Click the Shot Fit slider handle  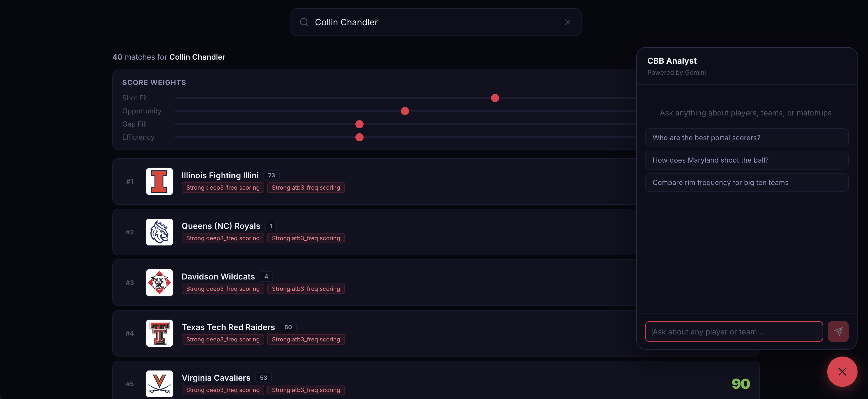[x=495, y=98]
